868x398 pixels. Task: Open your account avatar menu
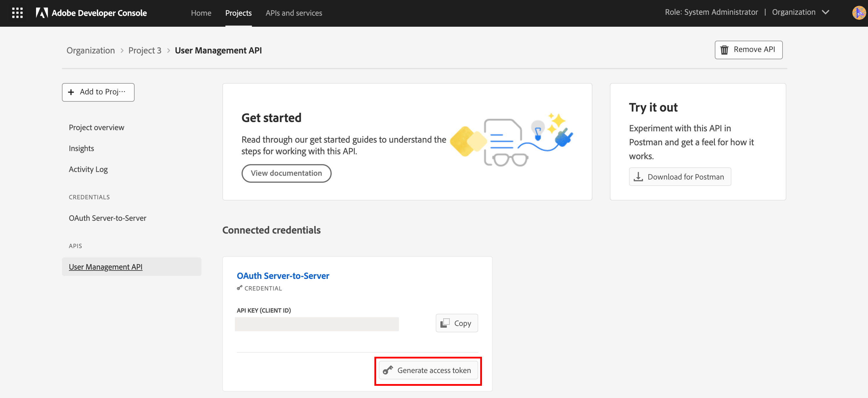click(x=859, y=13)
